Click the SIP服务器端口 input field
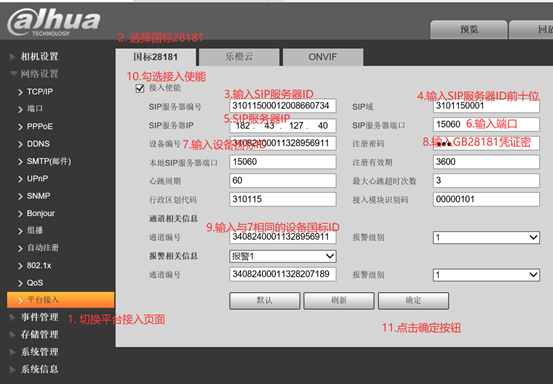The width and height of the screenshot is (553, 384). [x=486, y=125]
